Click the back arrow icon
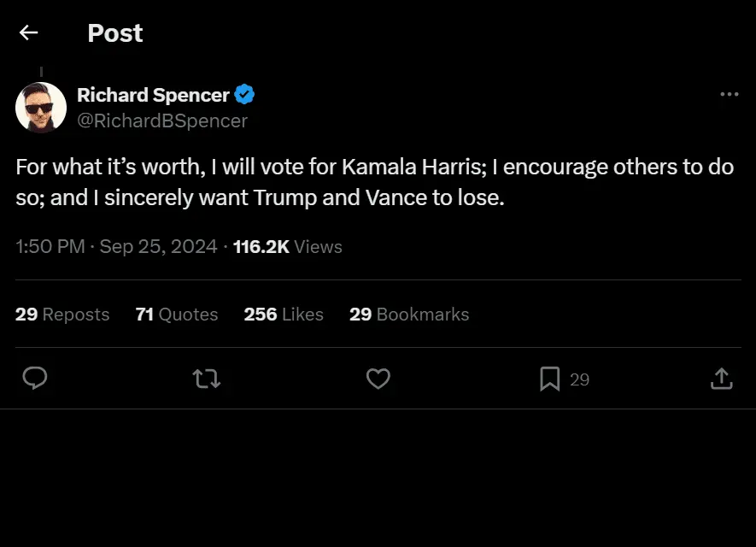Viewport: 756px width, 547px height. (x=29, y=32)
